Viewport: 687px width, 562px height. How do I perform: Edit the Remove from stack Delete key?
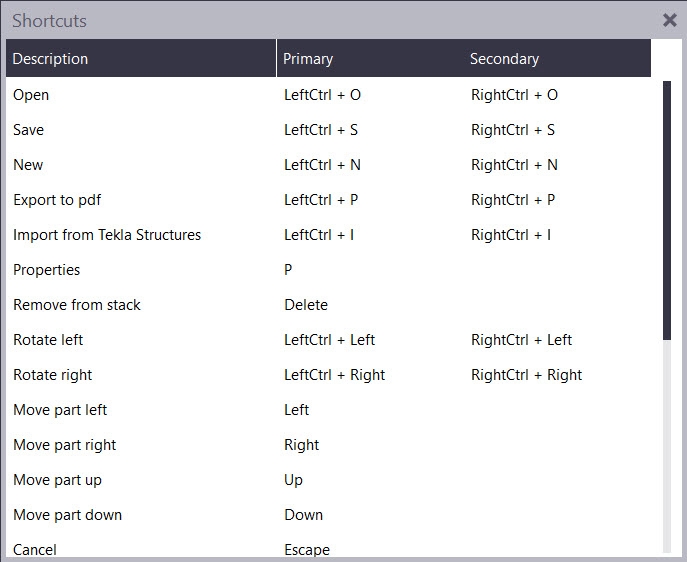click(306, 305)
